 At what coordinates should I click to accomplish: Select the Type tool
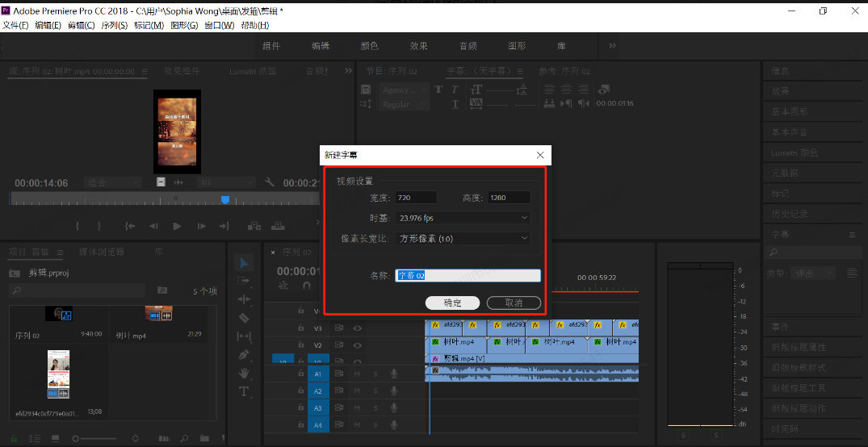pyautogui.click(x=244, y=391)
